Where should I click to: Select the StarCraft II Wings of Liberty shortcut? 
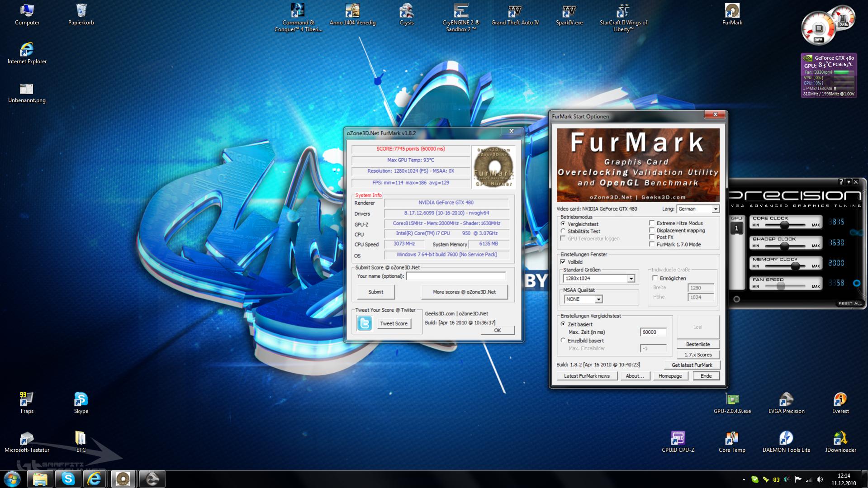pyautogui.click(x=623, y=18)
